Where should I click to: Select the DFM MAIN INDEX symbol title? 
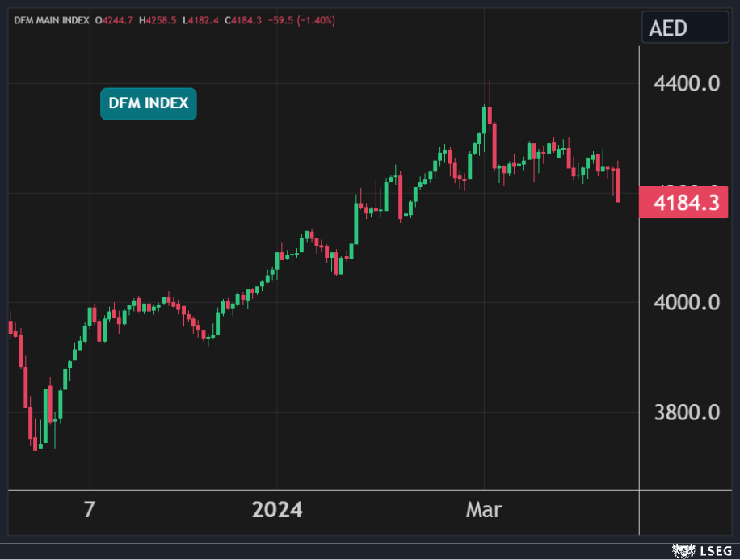pos(51,19)
